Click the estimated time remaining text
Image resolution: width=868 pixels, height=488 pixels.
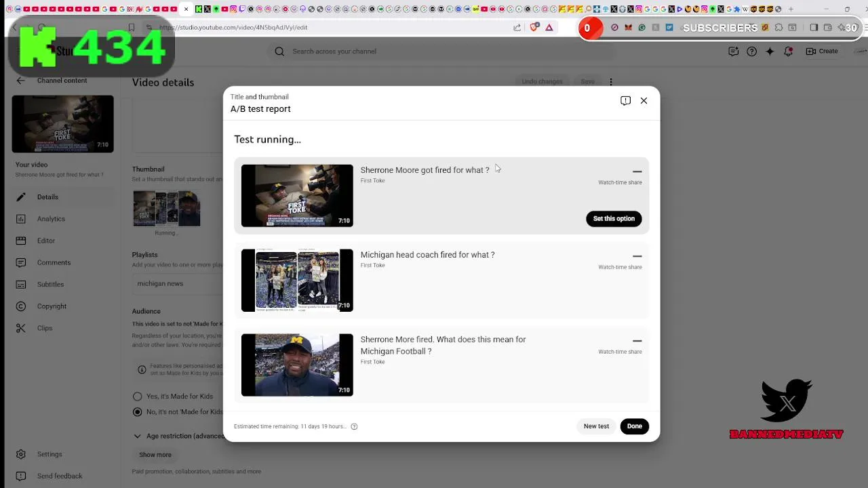point(290,426)
